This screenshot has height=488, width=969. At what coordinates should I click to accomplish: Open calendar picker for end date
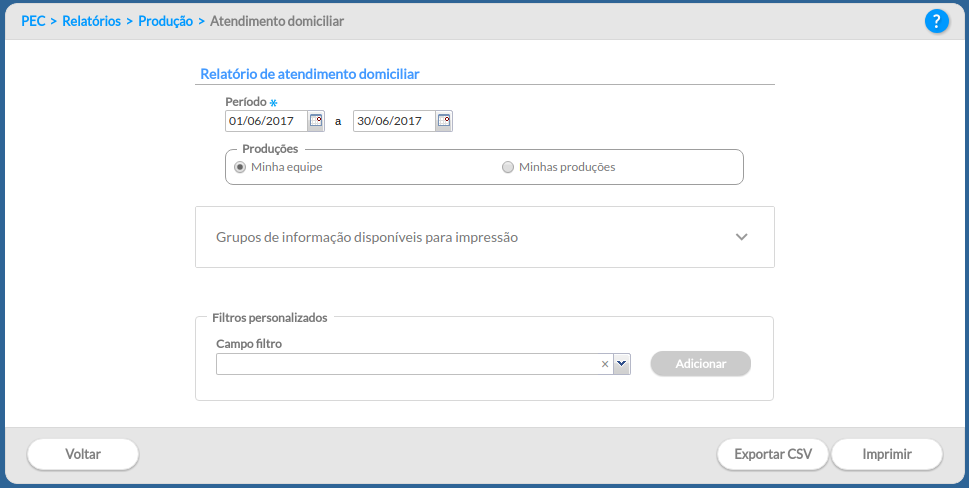coord(444,121)
